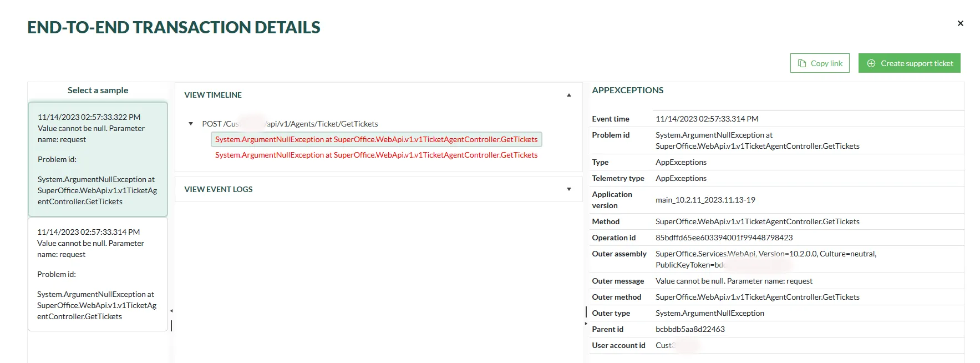The image size is (980, 363).
Task: Click the Parent id value
Action: click(x=690, y=329)
